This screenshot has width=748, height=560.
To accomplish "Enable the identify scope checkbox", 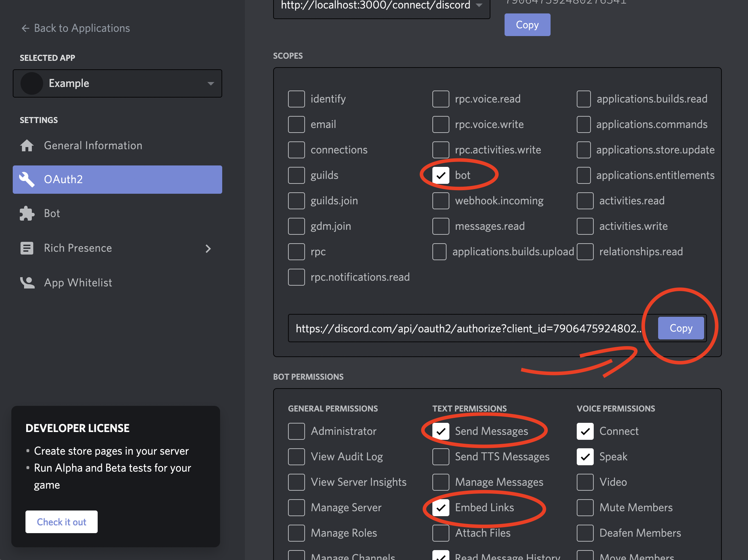I will (296, 99).
